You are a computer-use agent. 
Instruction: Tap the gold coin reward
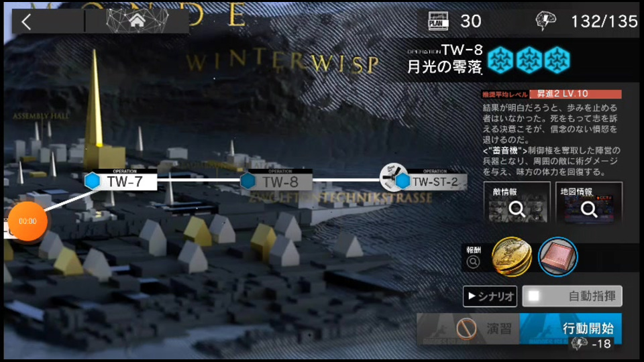coord(511,257)
